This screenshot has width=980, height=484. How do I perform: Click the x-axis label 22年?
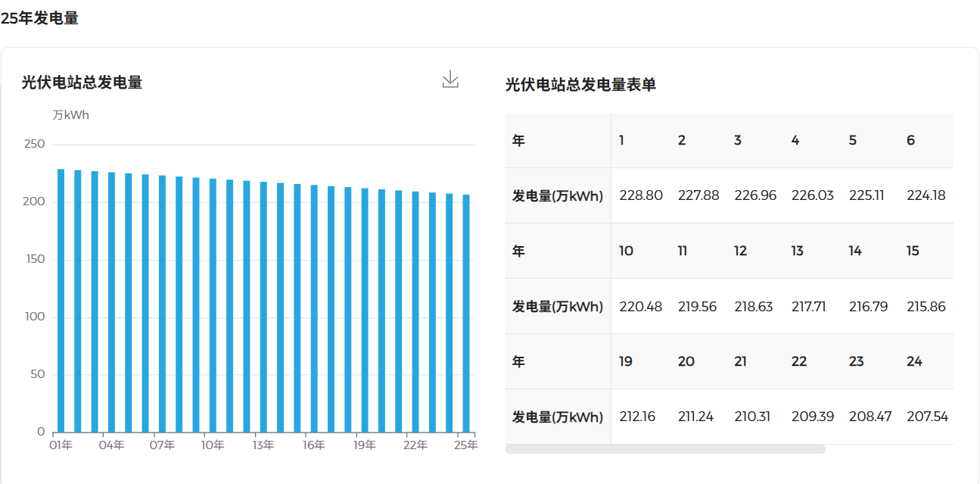tap(414, 446)
